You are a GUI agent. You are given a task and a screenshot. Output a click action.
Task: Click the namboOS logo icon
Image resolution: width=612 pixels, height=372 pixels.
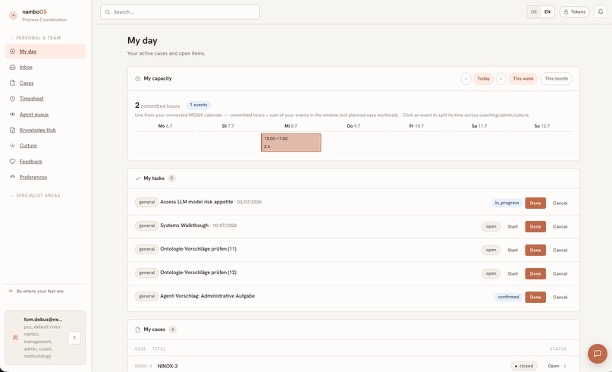click(13, 16)
